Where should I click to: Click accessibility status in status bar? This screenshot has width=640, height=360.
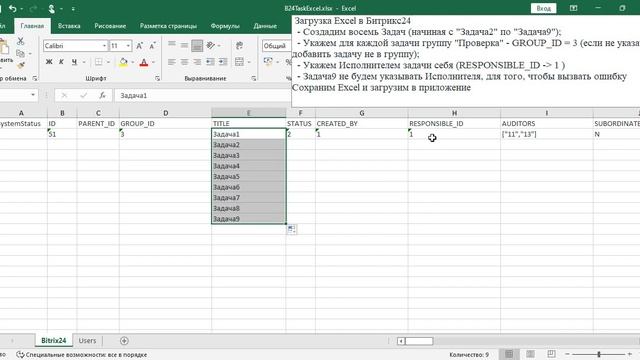pos(82,355)
